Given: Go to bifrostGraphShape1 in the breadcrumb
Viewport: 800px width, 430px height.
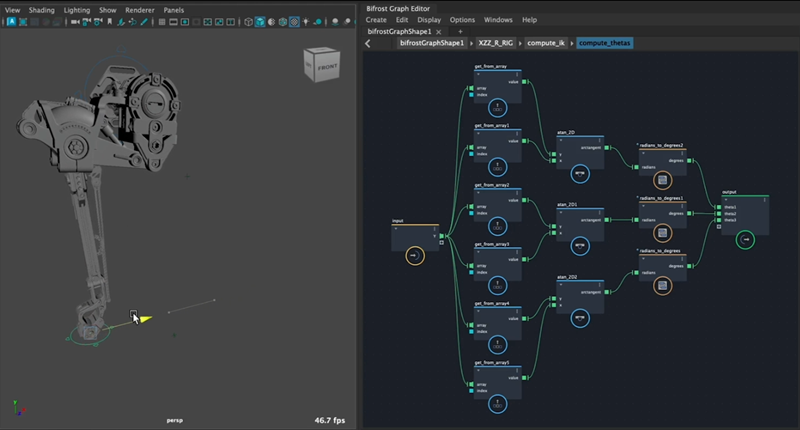Looking at the screenshot, I should tap(432, 43).
